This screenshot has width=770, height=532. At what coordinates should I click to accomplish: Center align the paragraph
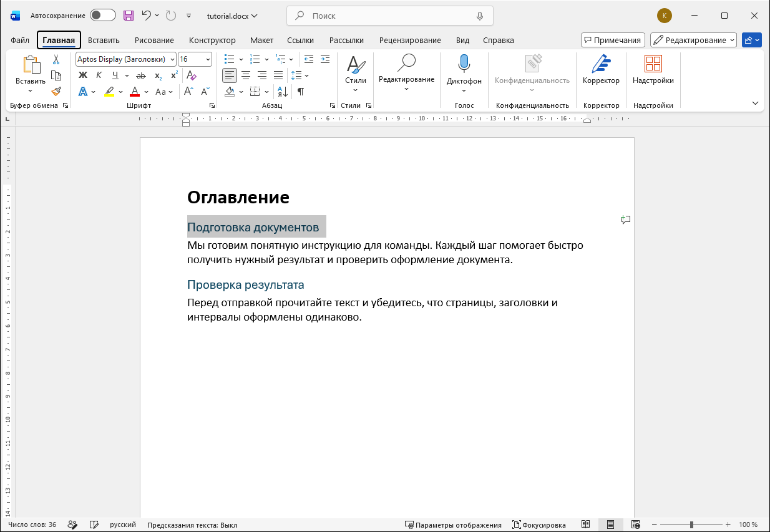(246, 75)
